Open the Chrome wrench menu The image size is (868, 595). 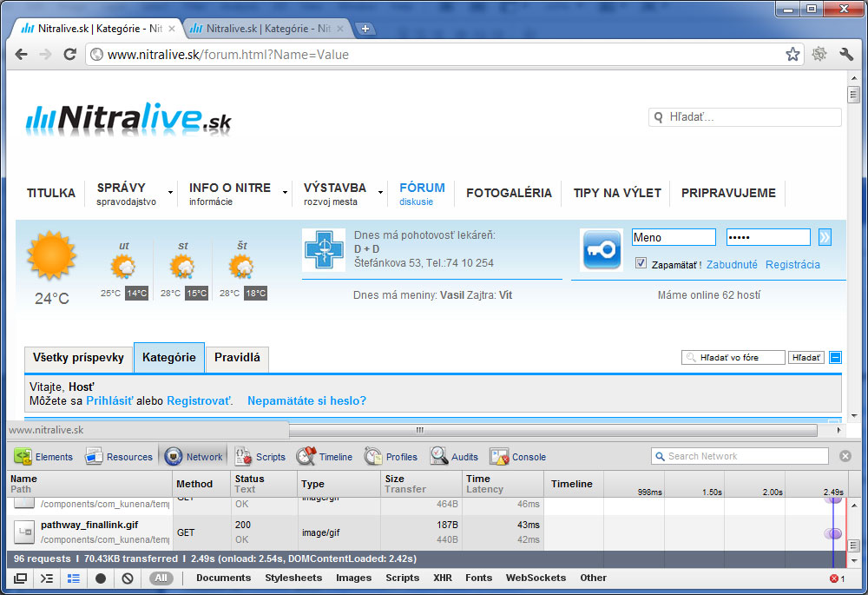pos(846,55)
